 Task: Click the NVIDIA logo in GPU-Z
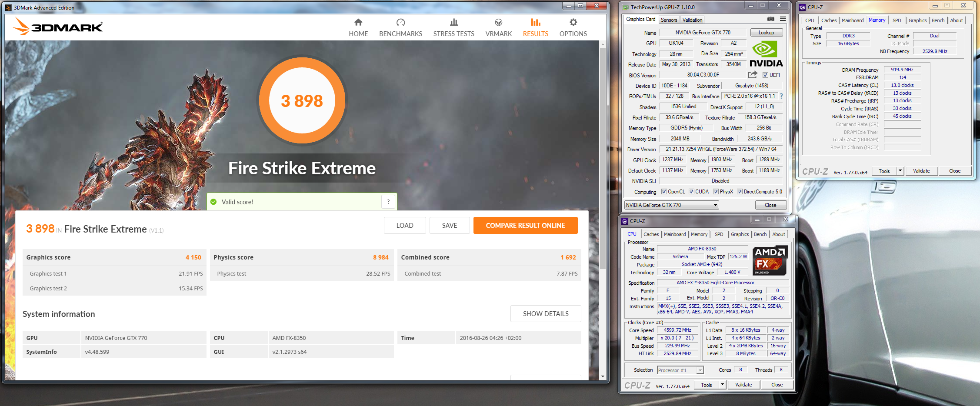pos(766,54)
